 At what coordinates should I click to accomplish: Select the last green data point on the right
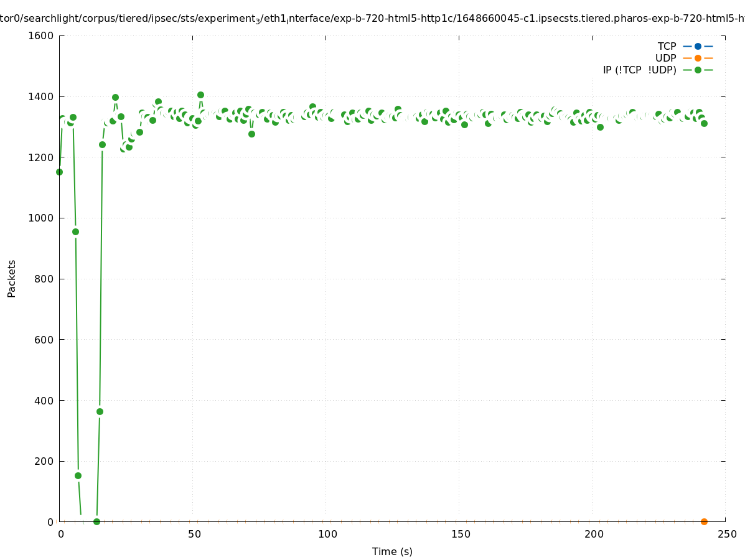pos(704,123)
